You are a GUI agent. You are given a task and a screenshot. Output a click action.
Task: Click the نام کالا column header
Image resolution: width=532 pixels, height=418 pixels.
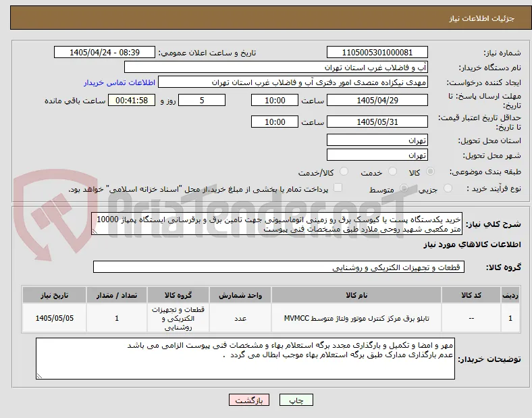pos(356,295)
